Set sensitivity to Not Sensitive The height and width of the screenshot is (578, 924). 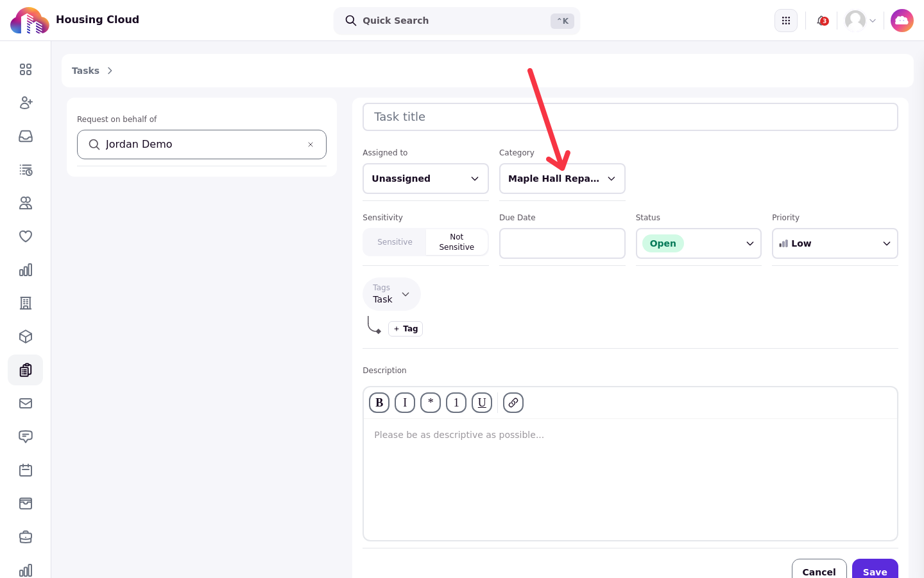456,242
